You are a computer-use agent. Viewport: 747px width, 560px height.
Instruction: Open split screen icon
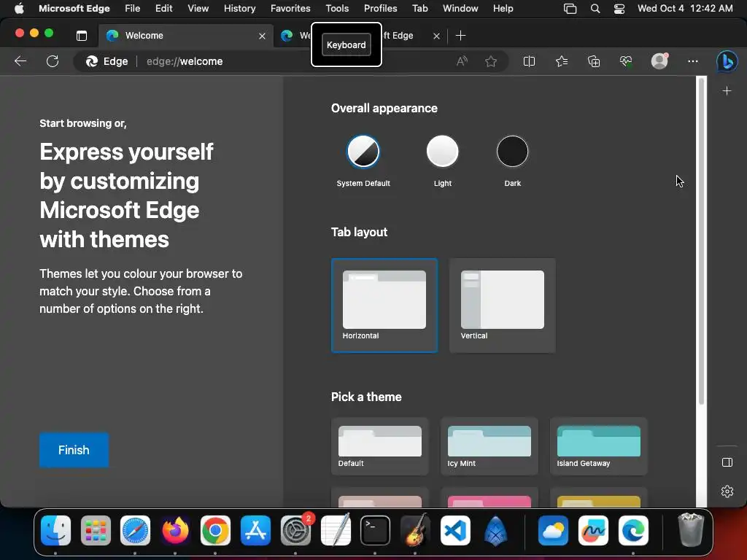pos(529,61)
